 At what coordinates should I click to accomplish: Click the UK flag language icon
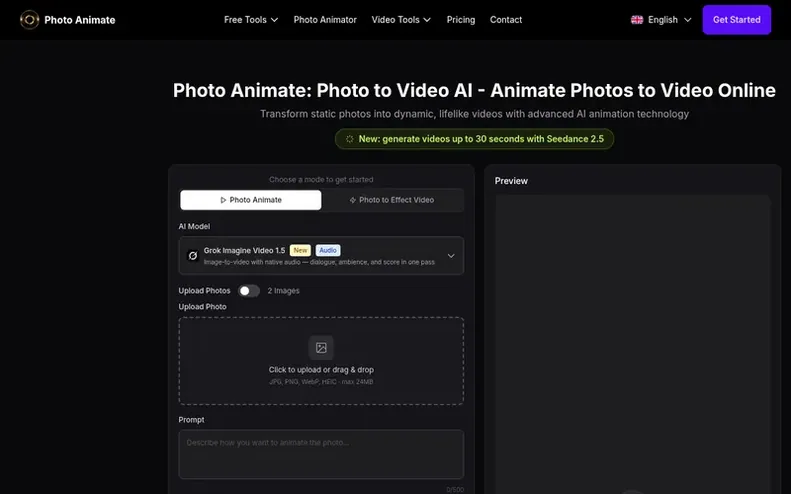click(637, 20)
